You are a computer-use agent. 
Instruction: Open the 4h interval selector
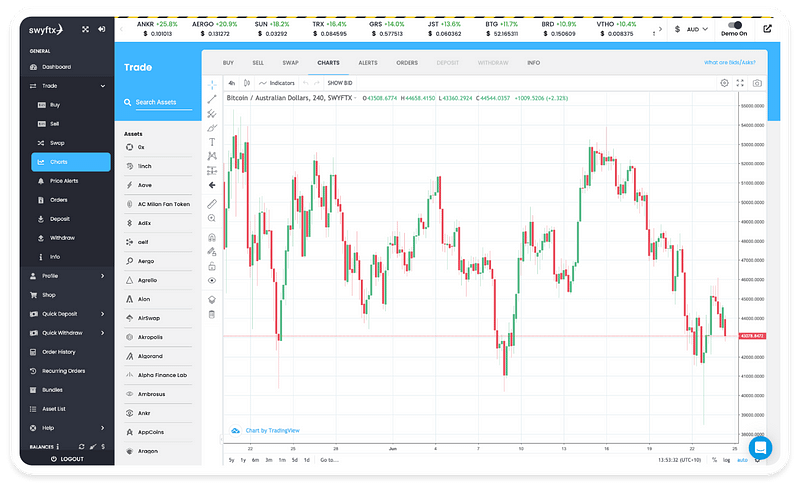coord(232,83)
